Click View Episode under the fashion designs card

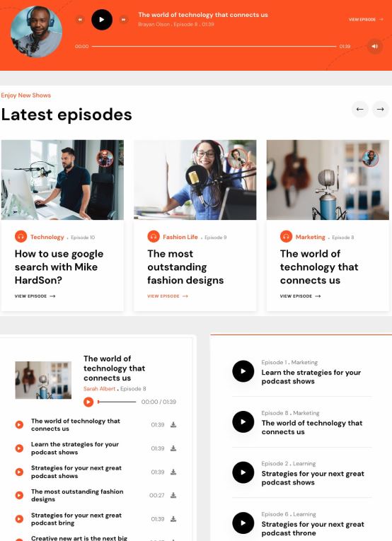[168, 296]
